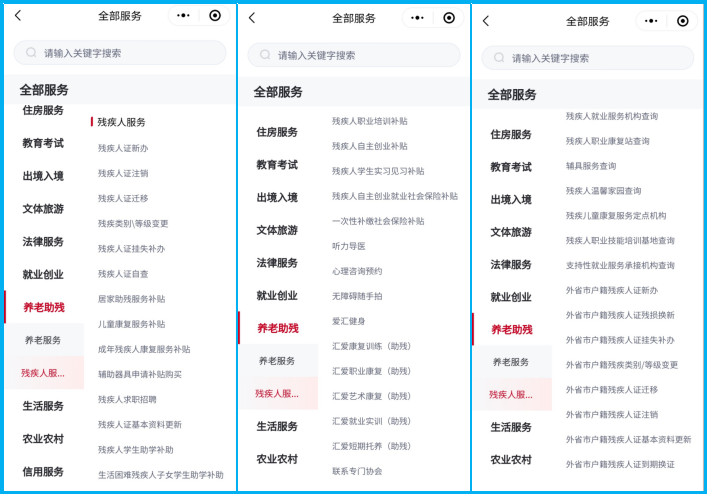Tap the back arrow on the left screen
Image resolution: width=707 pixels, height=494 pixels.
coord(18,16)
